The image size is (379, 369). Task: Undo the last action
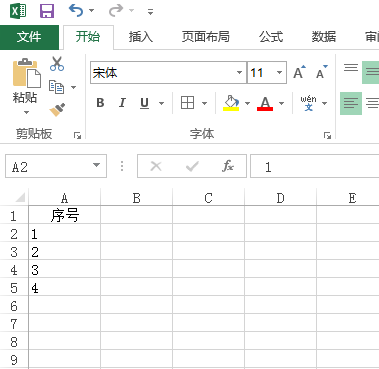coord(76,11)
